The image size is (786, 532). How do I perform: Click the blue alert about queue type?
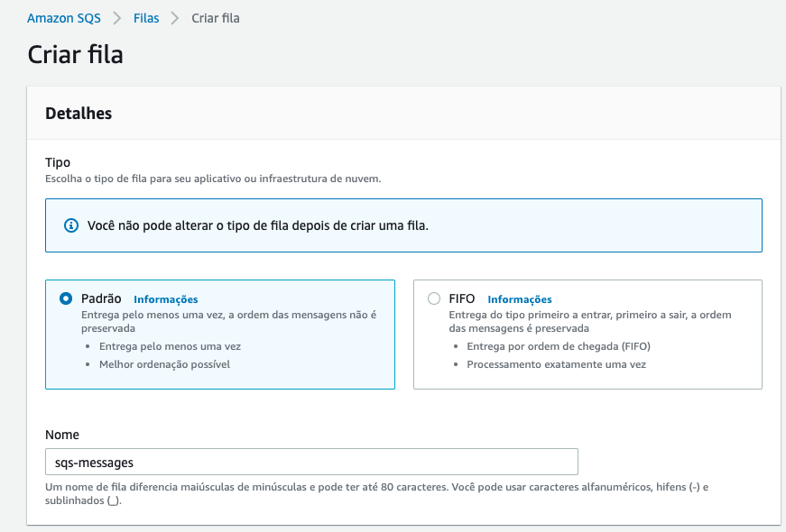pos(403,225)
